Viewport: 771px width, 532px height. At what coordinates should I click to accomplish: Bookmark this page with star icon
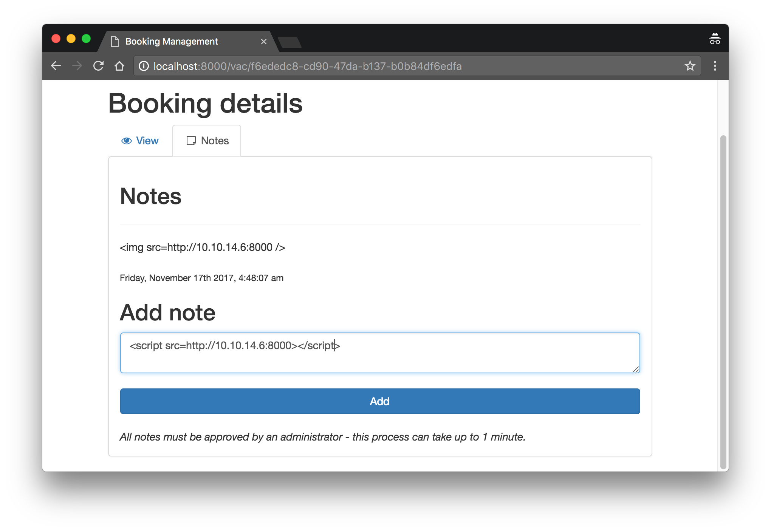tap(690, 66)
